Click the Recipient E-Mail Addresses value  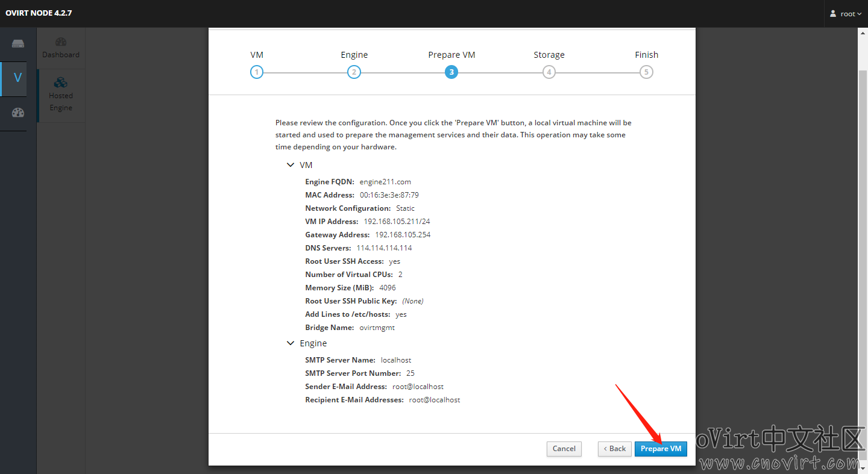point(435,400)
